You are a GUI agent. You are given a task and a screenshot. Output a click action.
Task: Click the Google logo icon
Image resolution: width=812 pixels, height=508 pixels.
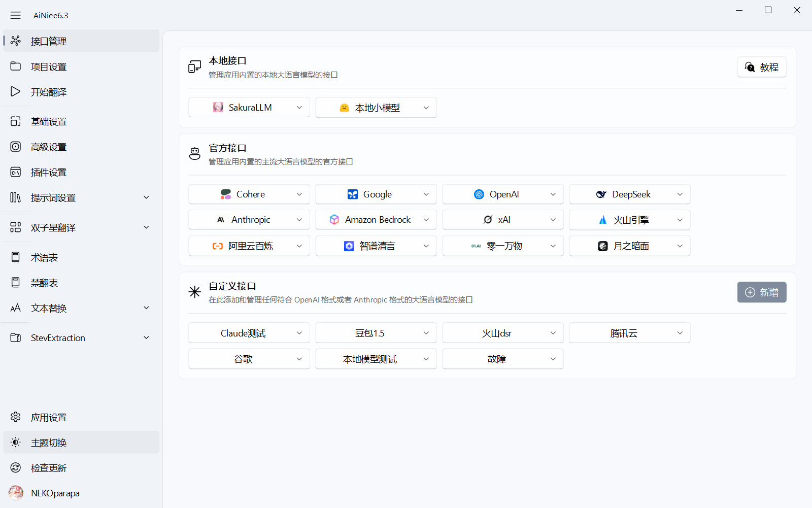pos(353,194)
